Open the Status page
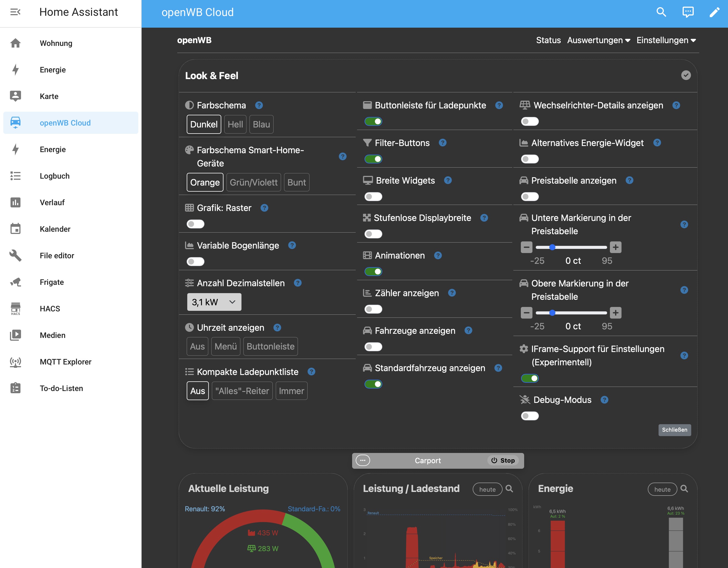Image resolution: width=728 pixels, height=568 pixels. click(548, 40)
